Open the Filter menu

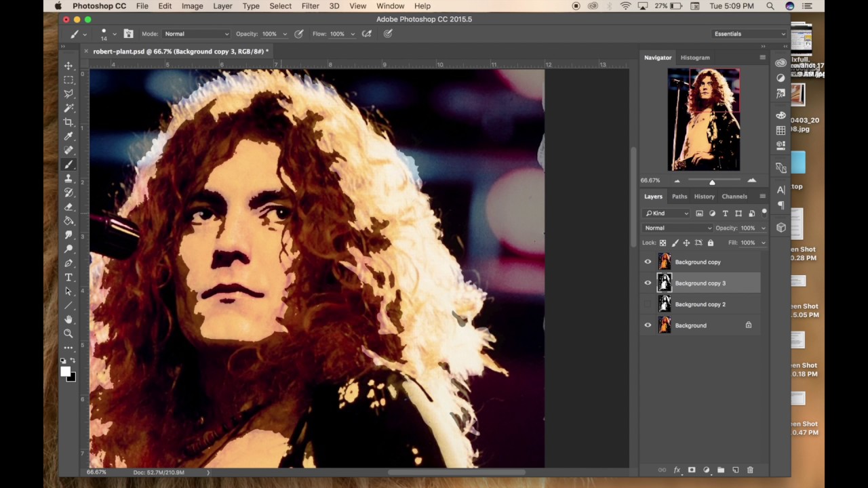coord(310,6)
